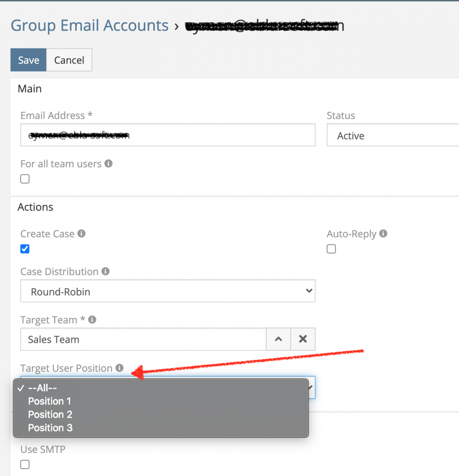The height and width of the screenshot is (476, 459).
Task: Tick the Use SMTP checkbox
Action: tap(25, 464)
